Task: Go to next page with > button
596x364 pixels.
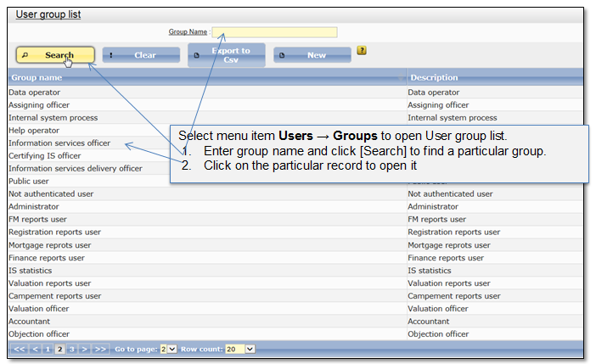Action: point(85,349)
